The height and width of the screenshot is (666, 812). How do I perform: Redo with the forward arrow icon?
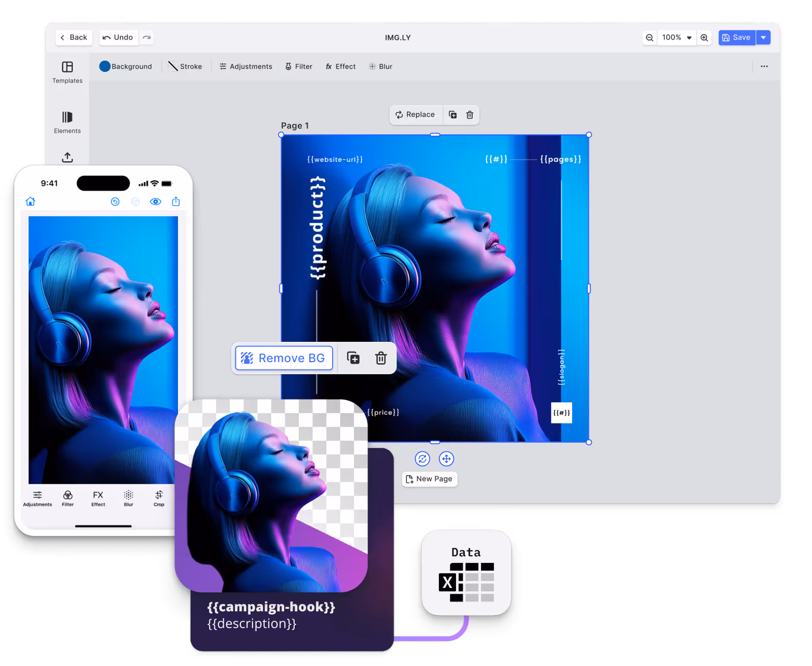click(147, 37)
